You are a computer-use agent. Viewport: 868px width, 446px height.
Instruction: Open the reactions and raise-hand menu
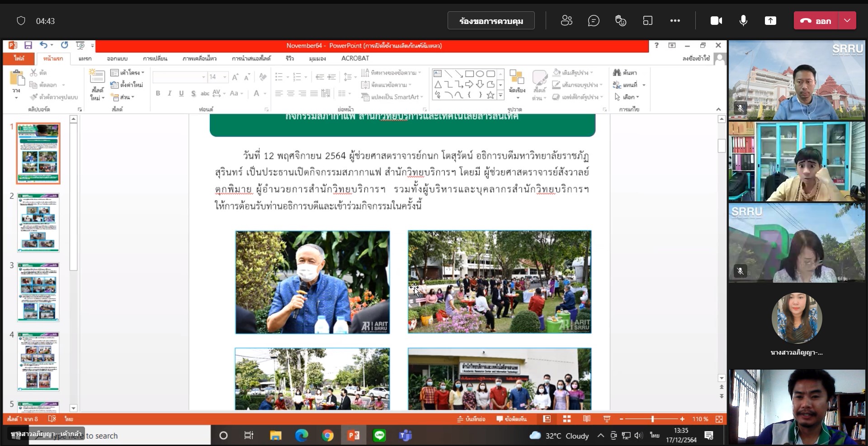pyautogui.click(x=621, y=21)
